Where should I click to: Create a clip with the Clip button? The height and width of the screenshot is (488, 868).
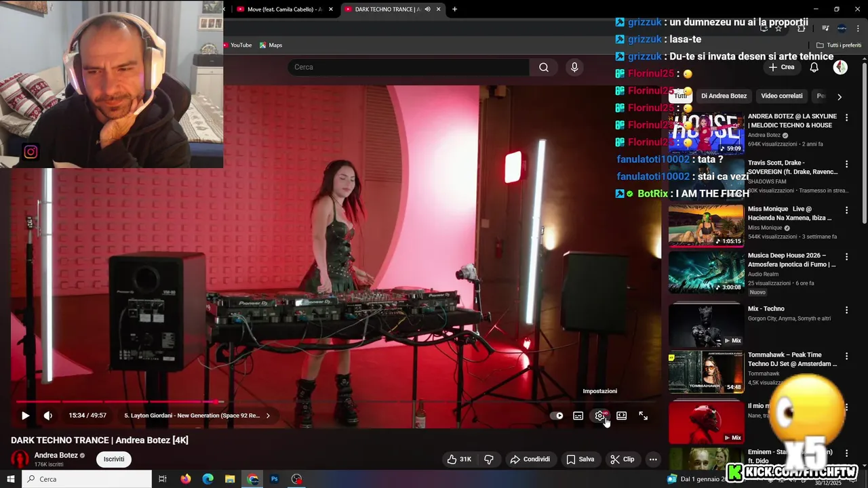click(622, 459)
